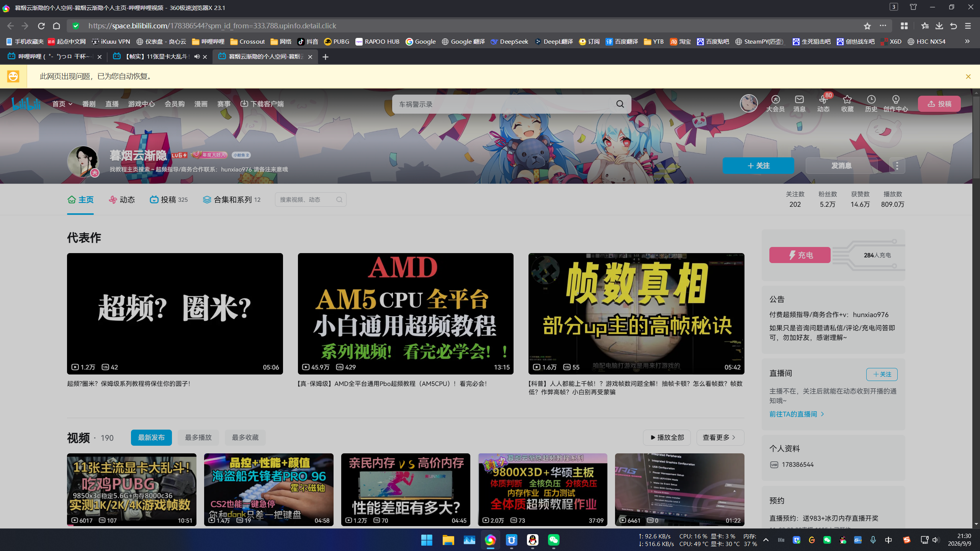This screenshot has height=551, width=980.
Task: Open 创作中心 lightbulb icon
Action: [895, 104]
